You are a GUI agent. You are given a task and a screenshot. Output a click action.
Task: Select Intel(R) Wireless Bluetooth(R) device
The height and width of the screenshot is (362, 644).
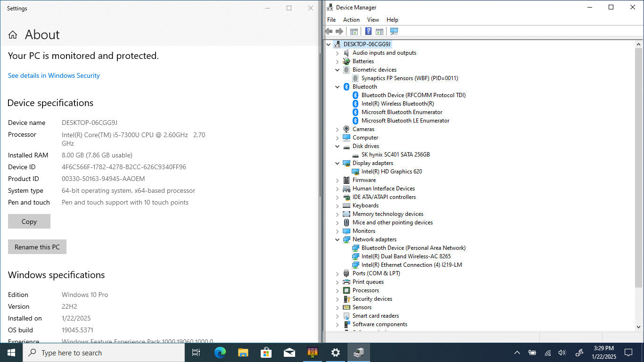tap(397, 104)
